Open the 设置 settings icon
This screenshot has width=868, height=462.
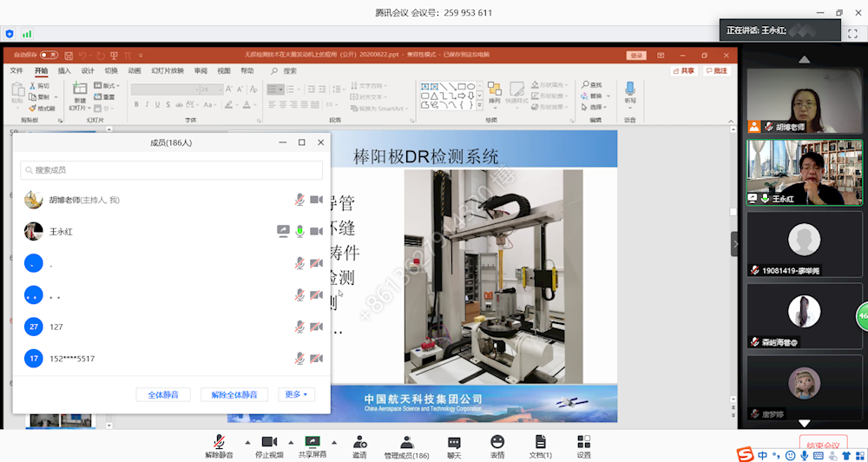[584, 442]
